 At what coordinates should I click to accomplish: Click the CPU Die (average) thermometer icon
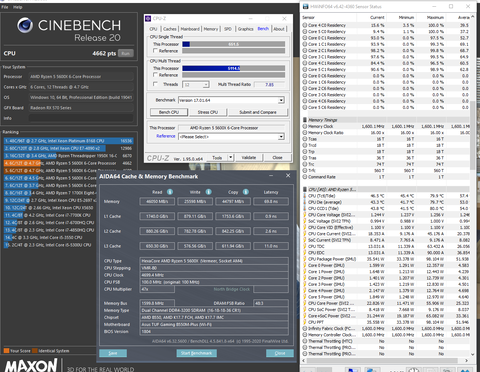305,202
